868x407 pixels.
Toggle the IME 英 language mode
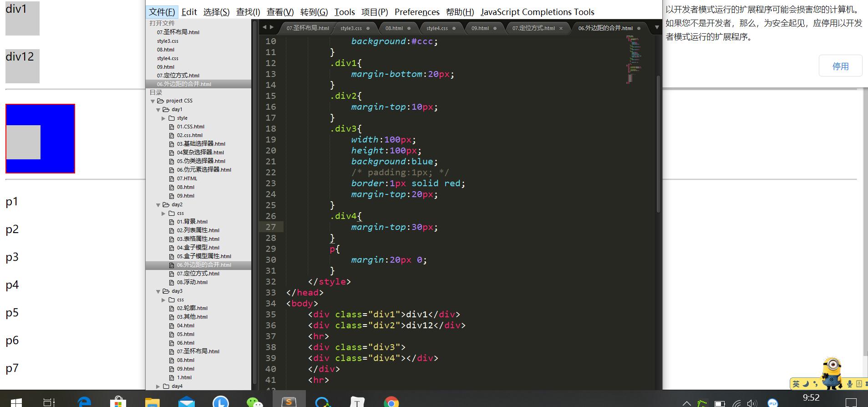click(796, 384)
